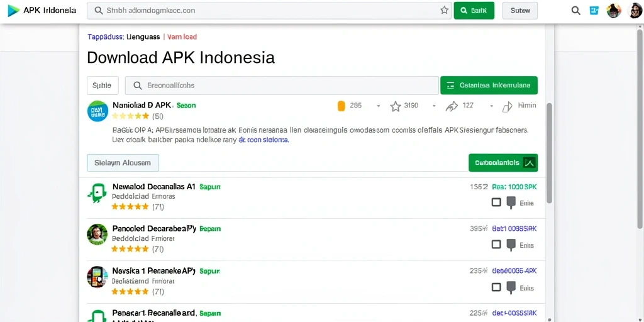644x322 pixels.
Task: Click the Naniolad D APK app icon
Action: [x=97, y=111]
